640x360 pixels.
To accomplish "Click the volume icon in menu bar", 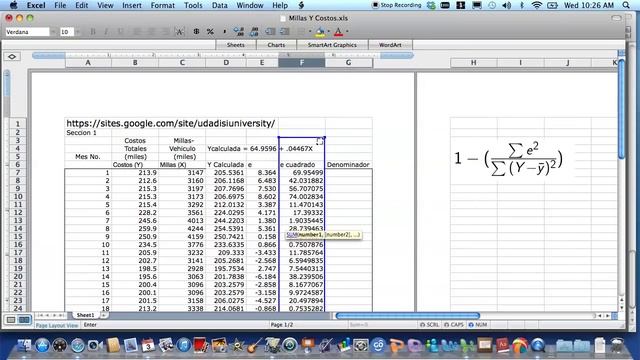I will pyautogui.click(x=507, y=5).
